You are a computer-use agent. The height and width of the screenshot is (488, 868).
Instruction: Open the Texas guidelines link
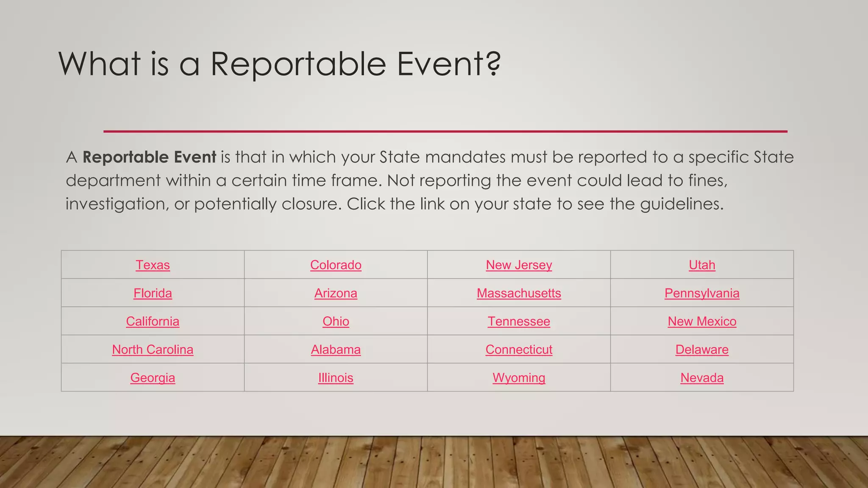153,265
